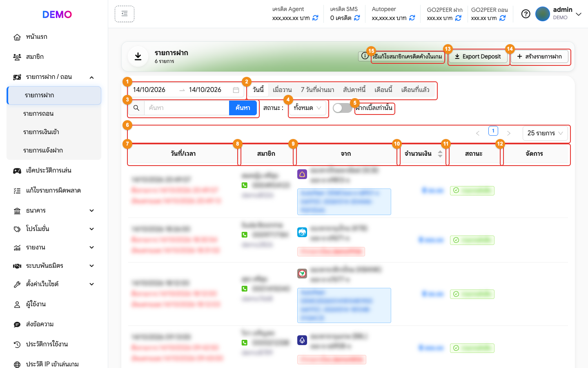This screenshot has height=368, width=588.
Task: Expand the ตั้งค่าเว็บไซต์ sidebar menu
Action: (x=91, y=284)
